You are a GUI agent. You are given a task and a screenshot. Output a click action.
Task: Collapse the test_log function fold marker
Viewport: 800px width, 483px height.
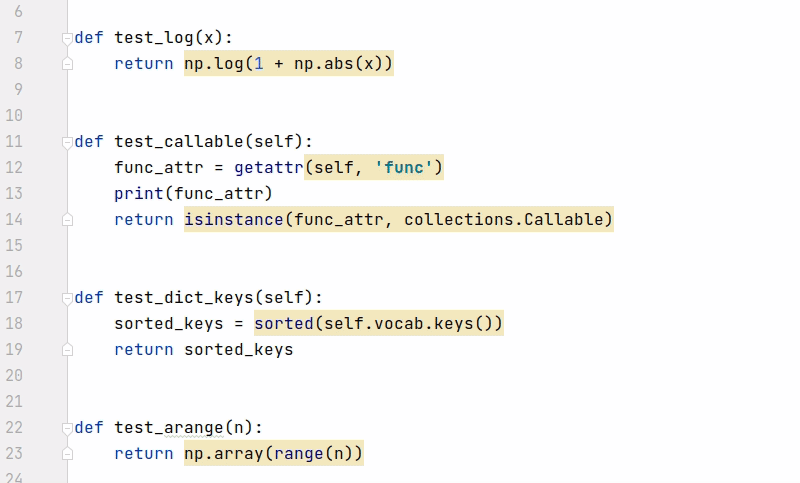click(67, 38)
